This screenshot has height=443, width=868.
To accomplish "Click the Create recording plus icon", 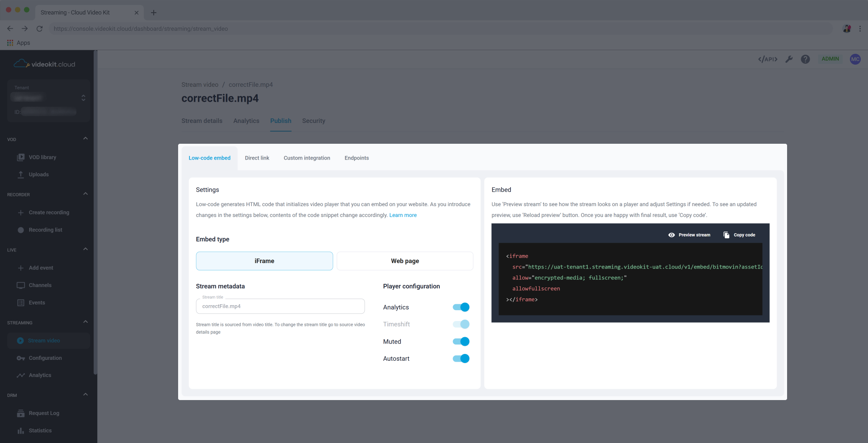I will (21, 212).
